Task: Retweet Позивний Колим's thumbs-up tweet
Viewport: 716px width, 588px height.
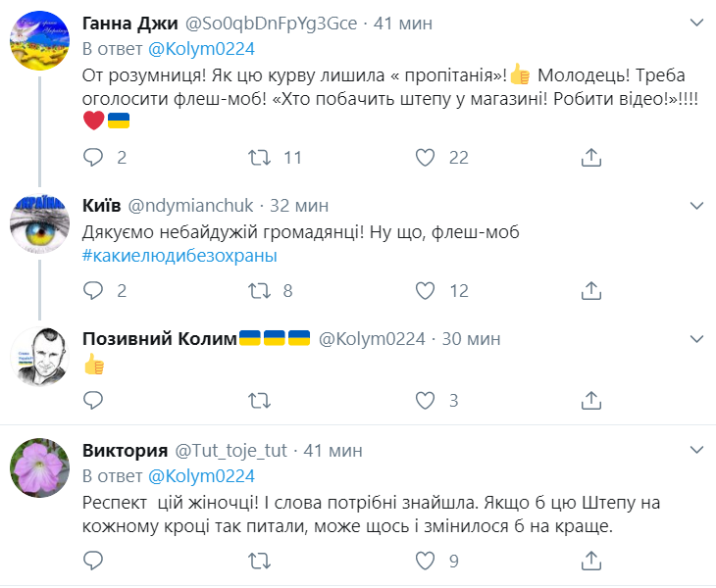Action: click(x=260, y=400)
